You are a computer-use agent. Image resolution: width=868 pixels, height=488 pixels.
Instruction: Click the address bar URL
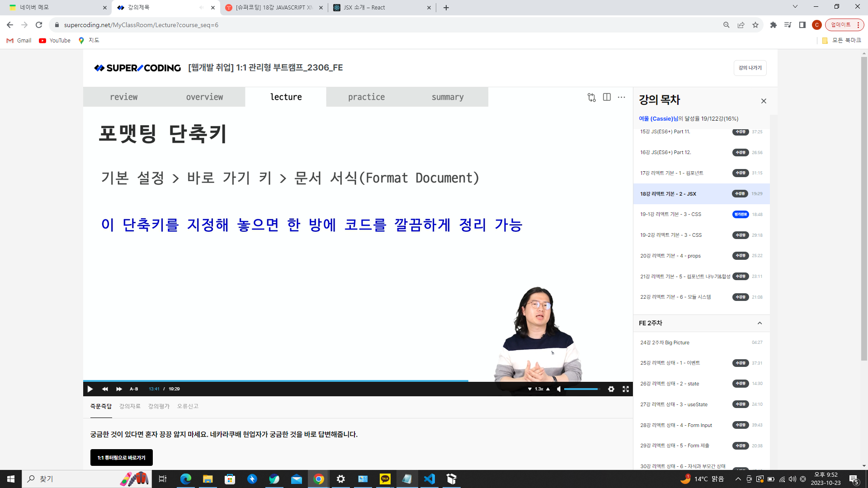click(x=141, y=25)
